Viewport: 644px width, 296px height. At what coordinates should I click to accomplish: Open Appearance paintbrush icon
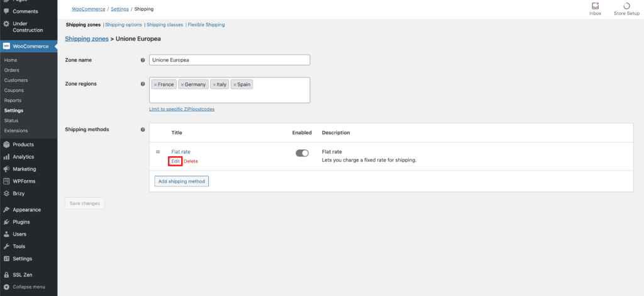tap(6, 210)
